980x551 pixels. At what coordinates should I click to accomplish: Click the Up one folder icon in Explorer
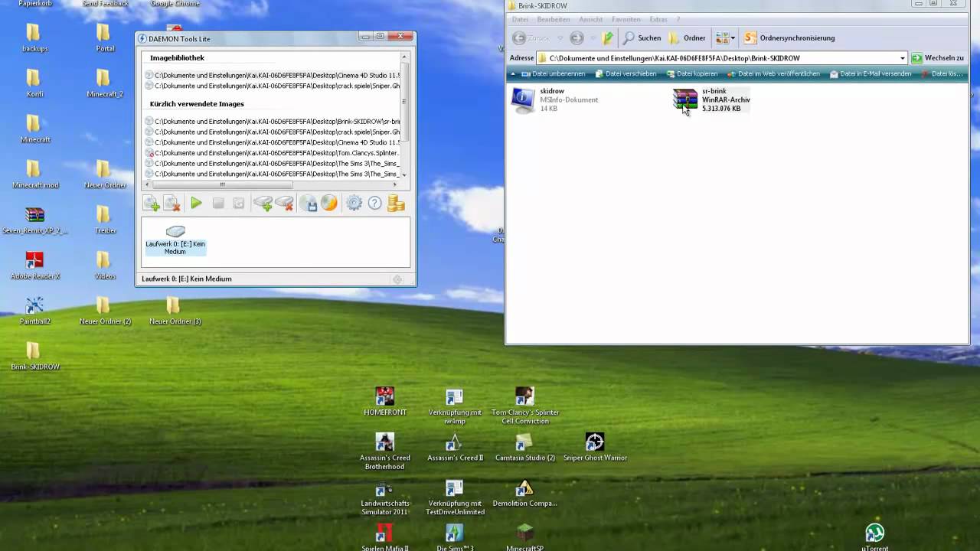coord(608,37)
